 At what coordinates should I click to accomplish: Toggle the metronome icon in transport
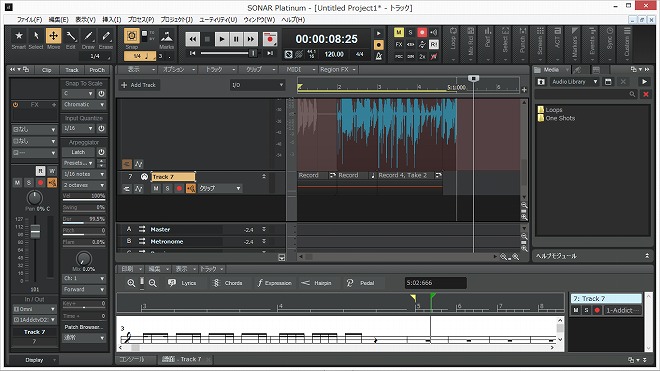[378, 56]
